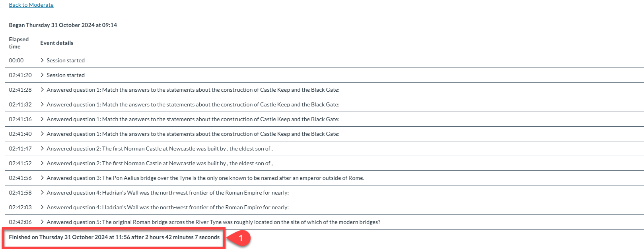
Task: Click the 02:42:06 elapsed time cell
Action: click(x=20, y=222)
